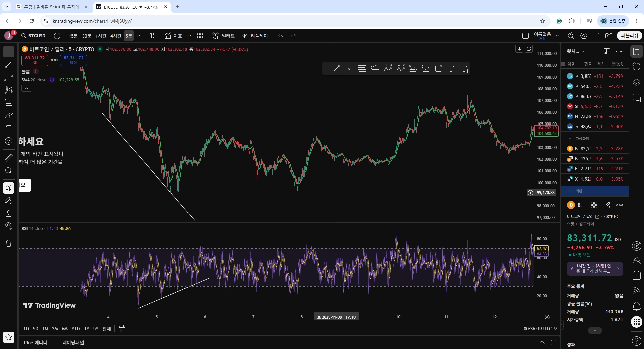This screenshot has height=349, width=644.
Task: Switch to 15-minute timeframe
Action: (x=73, y=36)
